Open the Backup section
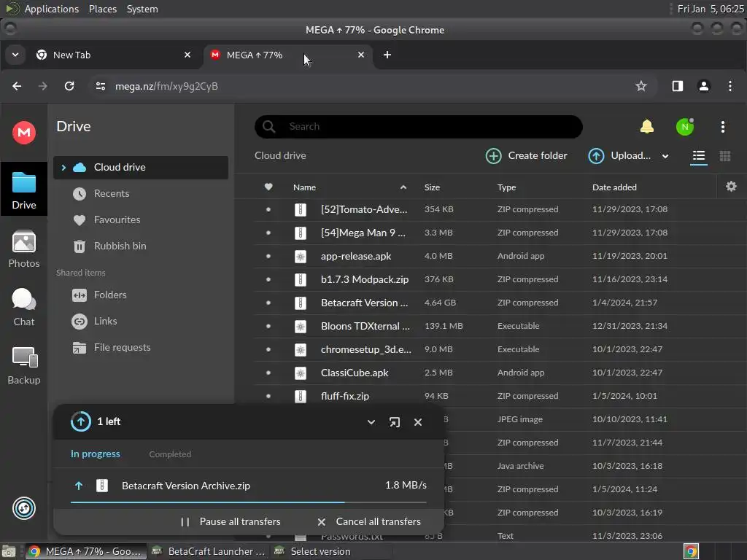 pyautogui.click(x=24, y=366)
